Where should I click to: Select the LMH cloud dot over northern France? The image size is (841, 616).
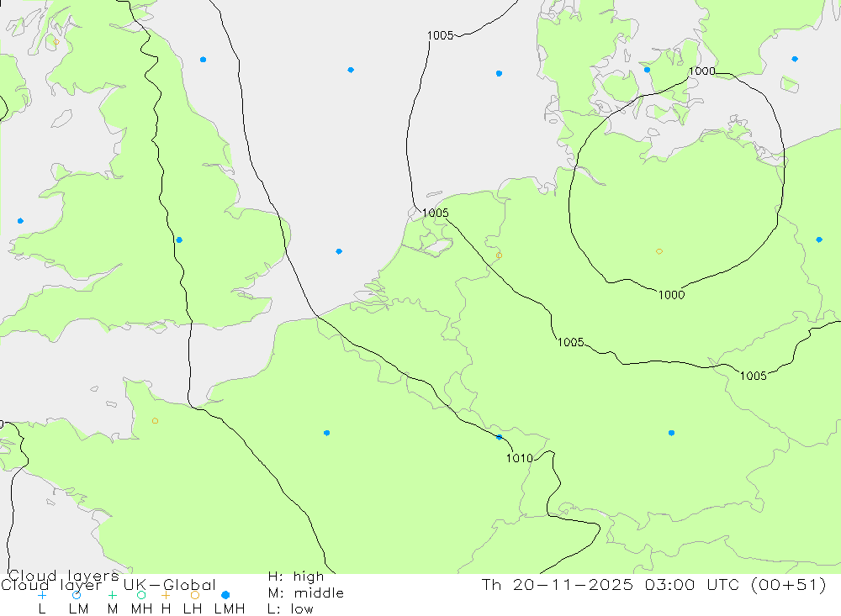326,433
